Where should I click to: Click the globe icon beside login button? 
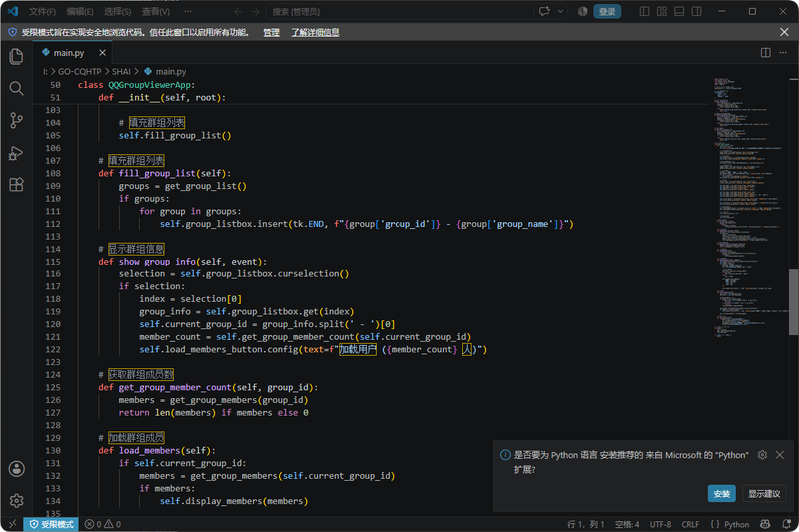coord(583,11)
